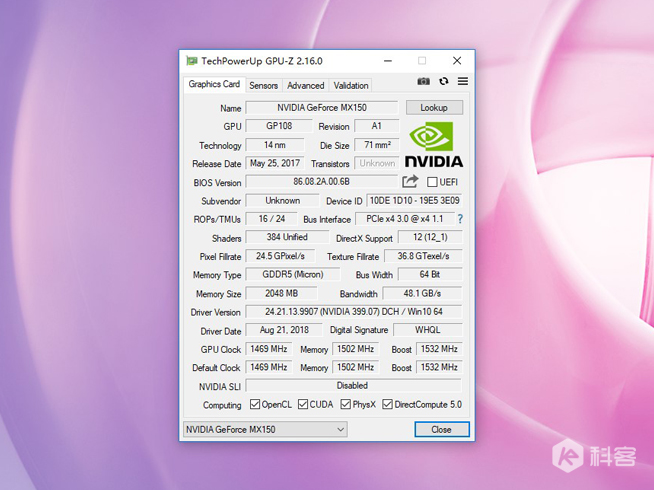The image size is (654, 490).
Task: Click the NVIDIA logo image
Action: pos(433,145)
